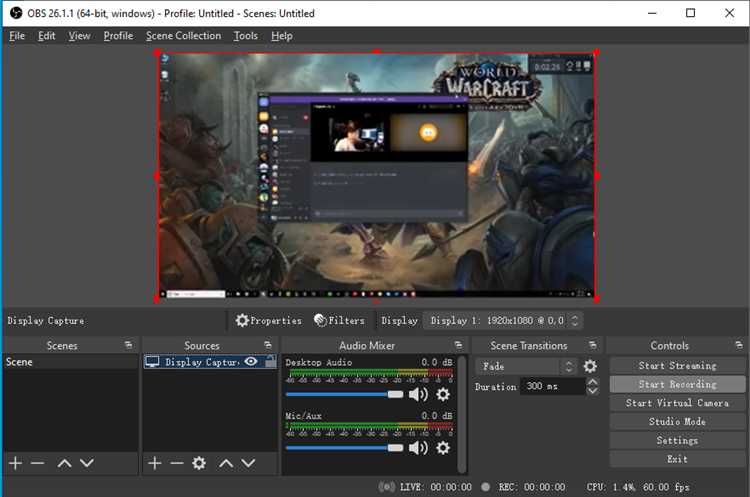The image size is (750, 497).
Task: Click the LIVE: 00:00:00 timer text
Action: click(436, 487)
